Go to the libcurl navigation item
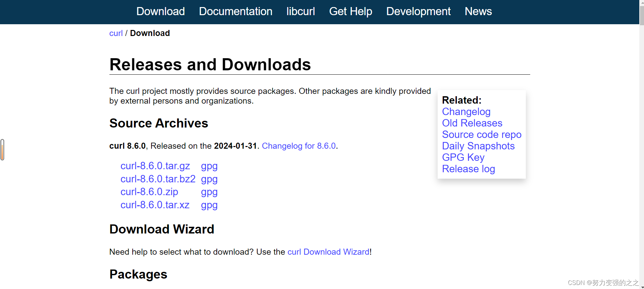 [301, 11]
